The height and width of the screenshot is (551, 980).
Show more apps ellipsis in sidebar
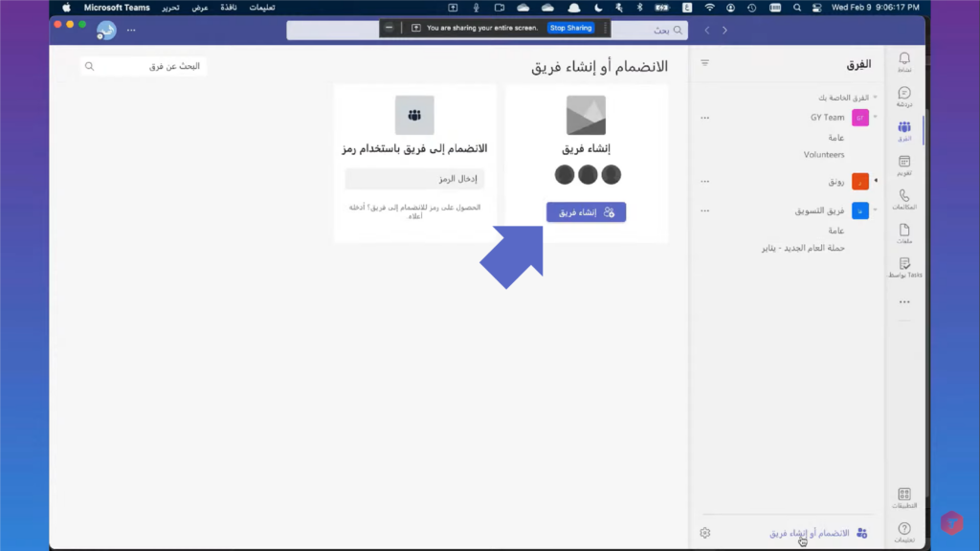tap(904, 301)
